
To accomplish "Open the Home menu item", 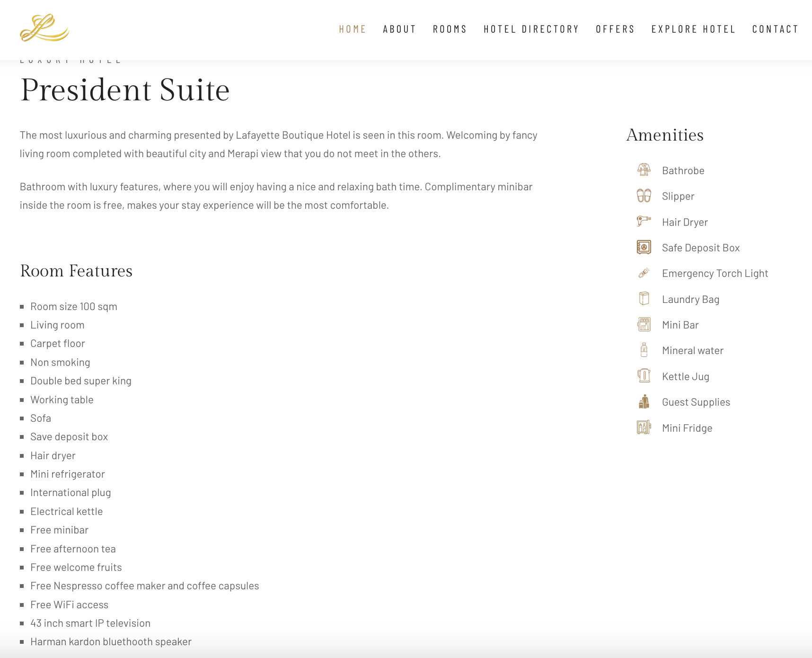I will click(x=353, y=29).
